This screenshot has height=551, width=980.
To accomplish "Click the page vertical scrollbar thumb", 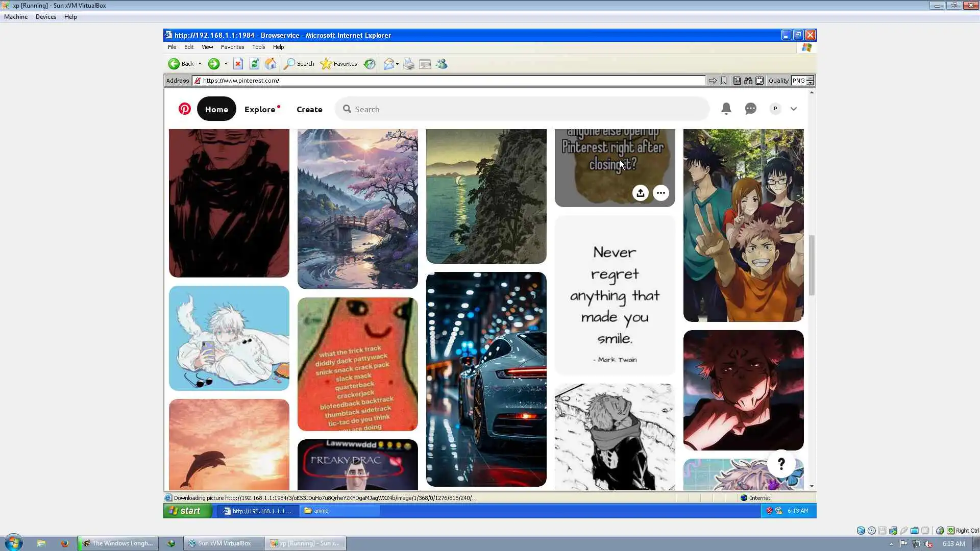I will (x=812, y=265).
